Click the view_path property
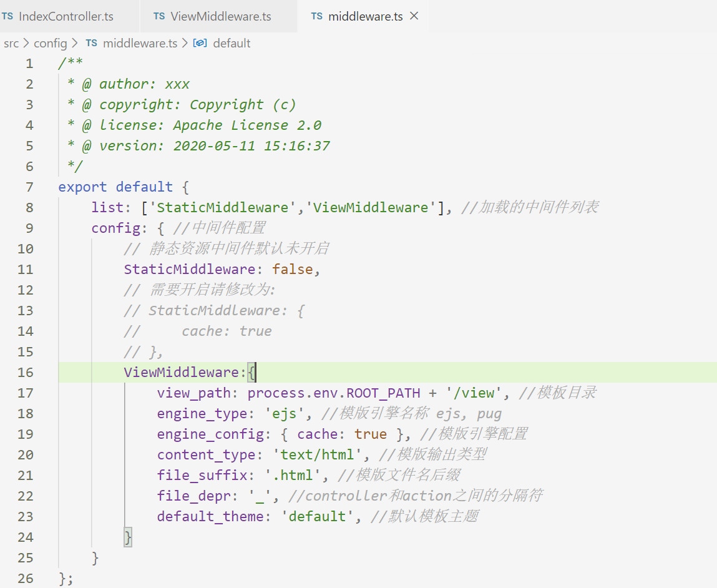 [194, 393]
